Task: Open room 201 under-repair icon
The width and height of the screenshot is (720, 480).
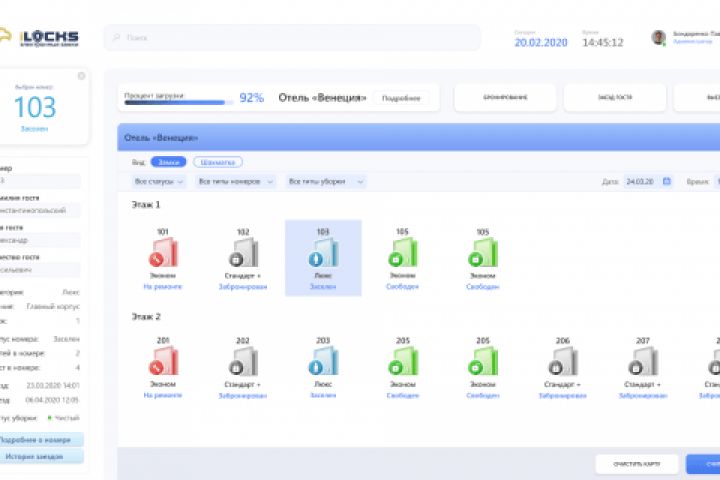Action: coord(163,361)
